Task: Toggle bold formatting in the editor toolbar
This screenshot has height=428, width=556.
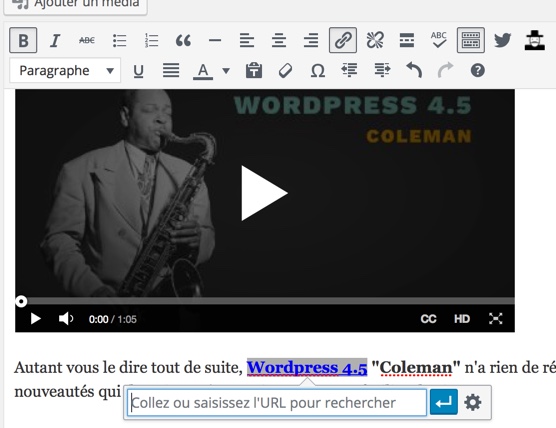Action: coord(23,40)
